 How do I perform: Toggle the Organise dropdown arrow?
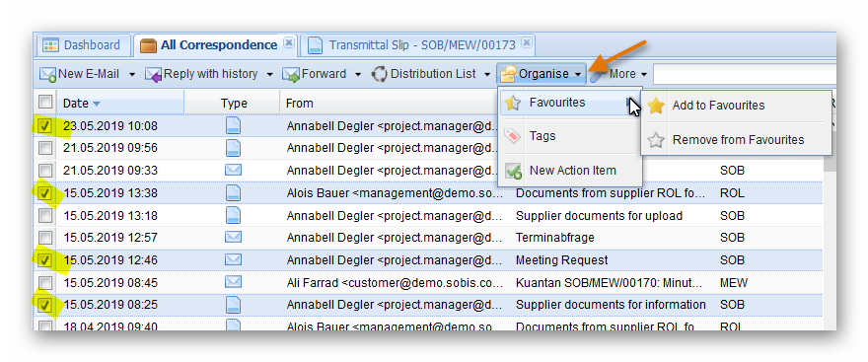point(577,75)
